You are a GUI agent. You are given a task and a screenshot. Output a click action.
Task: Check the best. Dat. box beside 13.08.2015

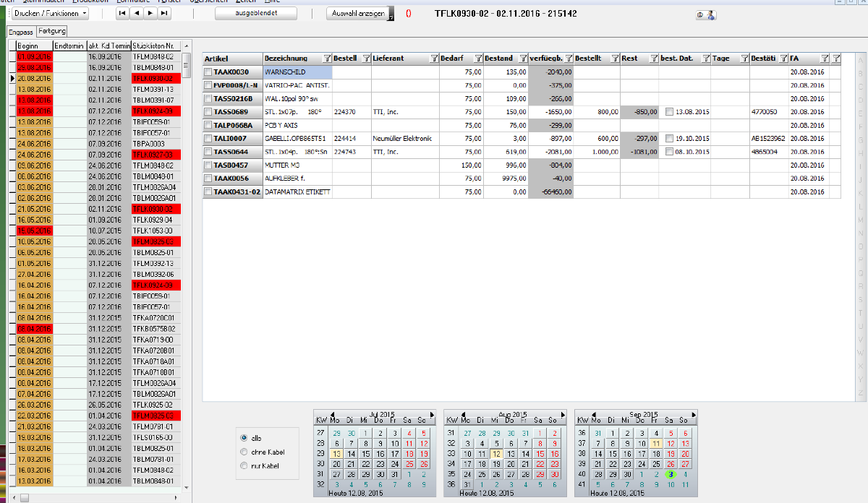coord(669,113)
